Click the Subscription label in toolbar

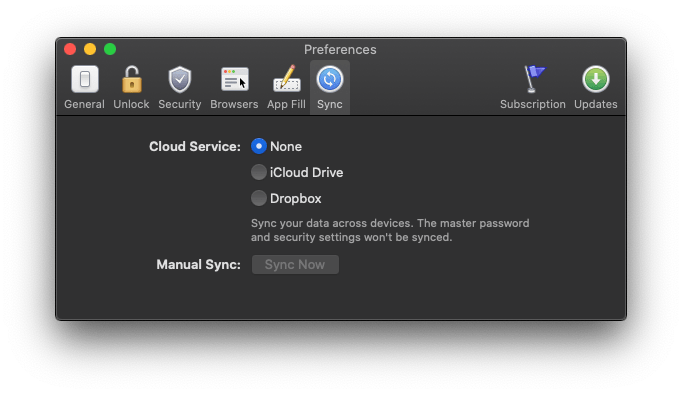click(533, 104)
